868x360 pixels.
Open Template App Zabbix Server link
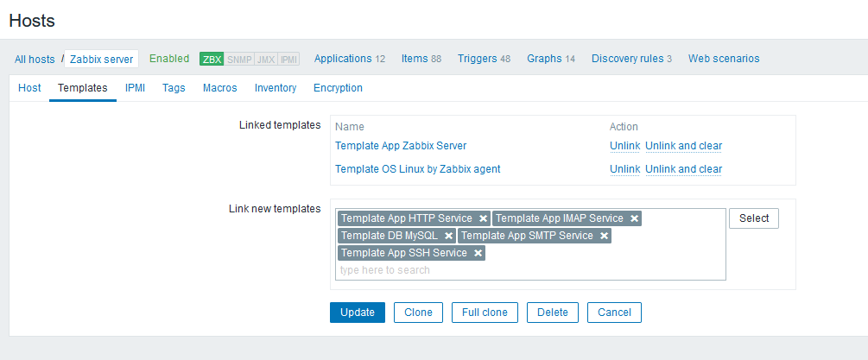tap(401, 146)
